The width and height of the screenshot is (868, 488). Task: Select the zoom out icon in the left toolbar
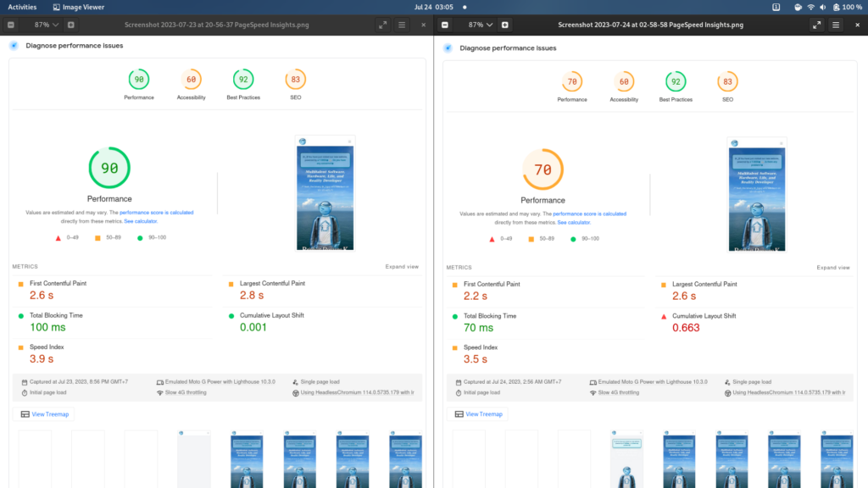[10, 25]
